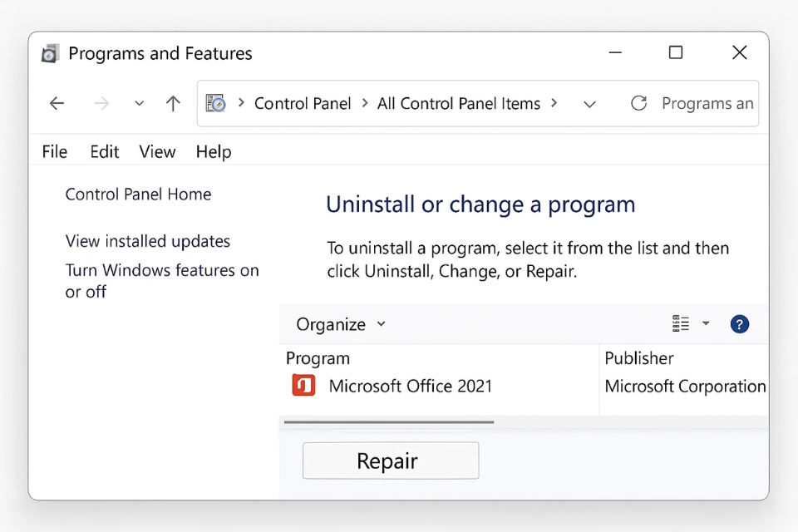Open Help via the question mark icon
Screen dimensions: 798x532
click(x=740, y=324)
